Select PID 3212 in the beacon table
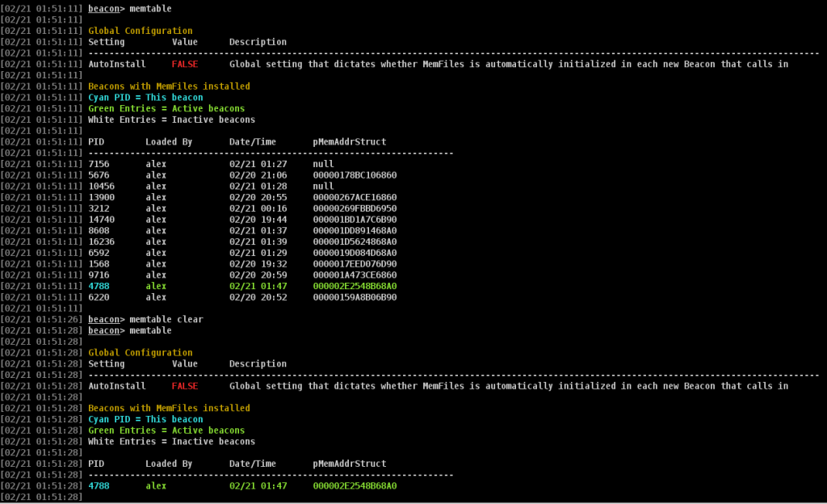Screen dimensions: 827x504 [99, 208]
